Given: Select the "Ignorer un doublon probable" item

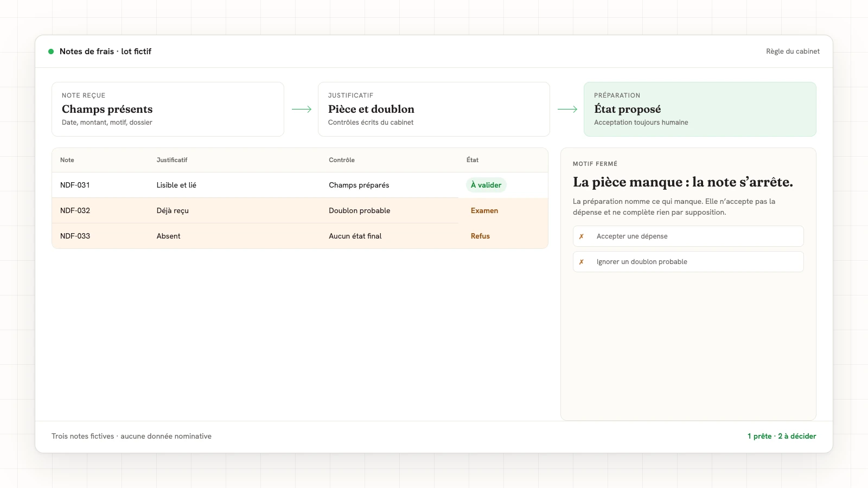Looking at the screenshot, I should click(x=688, y=262).
